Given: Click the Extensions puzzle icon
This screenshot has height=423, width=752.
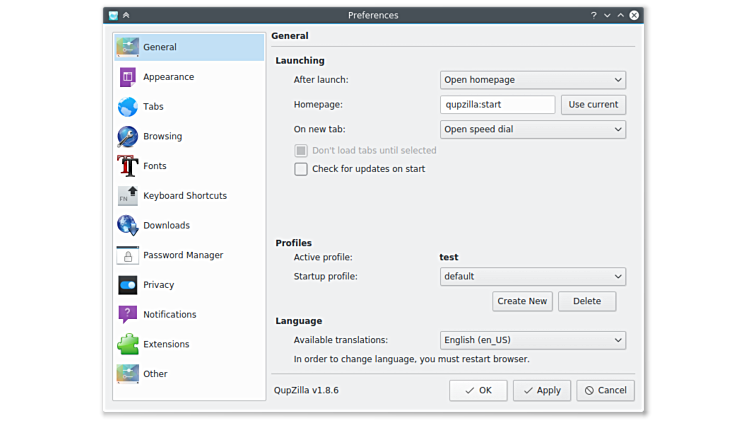Looking at the screenshot, I should click(127, 344).
